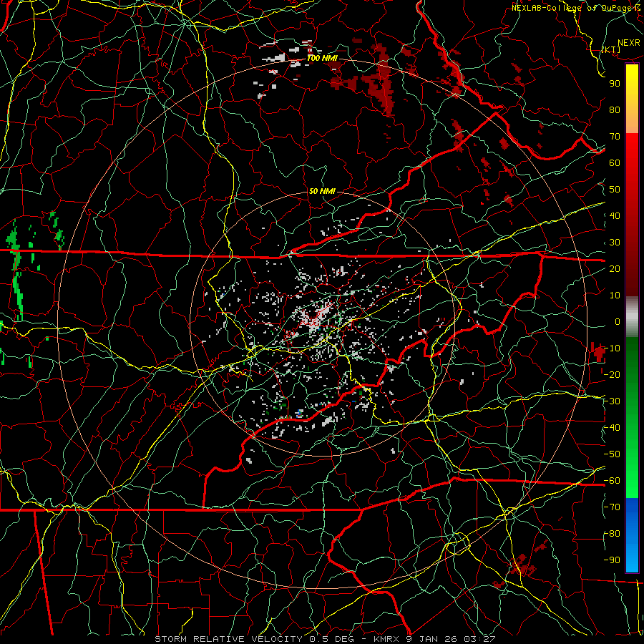Click the "KMRX" station identifier in the caption
Image resolution: width=644 pixels, height=644 pixels.
(386, 639)
